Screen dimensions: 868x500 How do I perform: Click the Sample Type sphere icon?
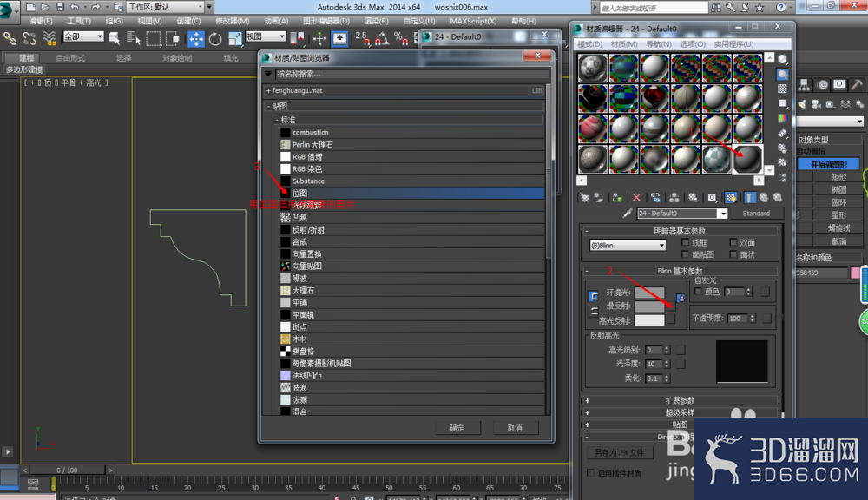782,59
